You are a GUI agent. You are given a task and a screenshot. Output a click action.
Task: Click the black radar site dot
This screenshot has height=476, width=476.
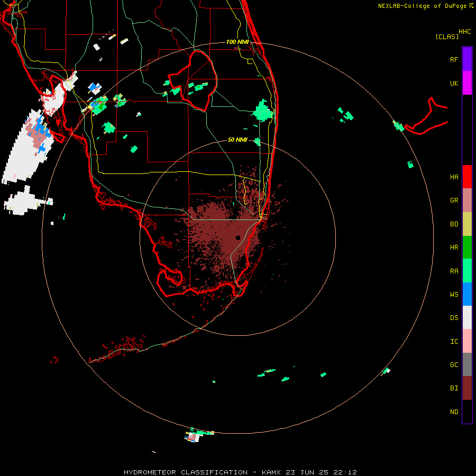pyautogui.click(x=237, y=237)
